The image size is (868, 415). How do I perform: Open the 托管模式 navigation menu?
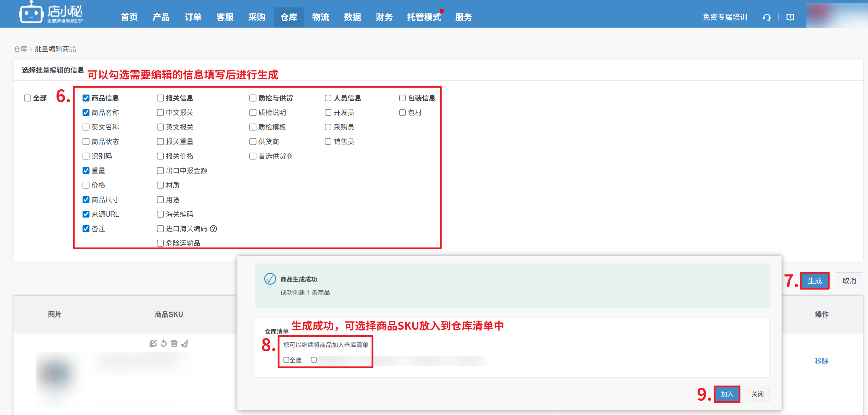point(424,17)
